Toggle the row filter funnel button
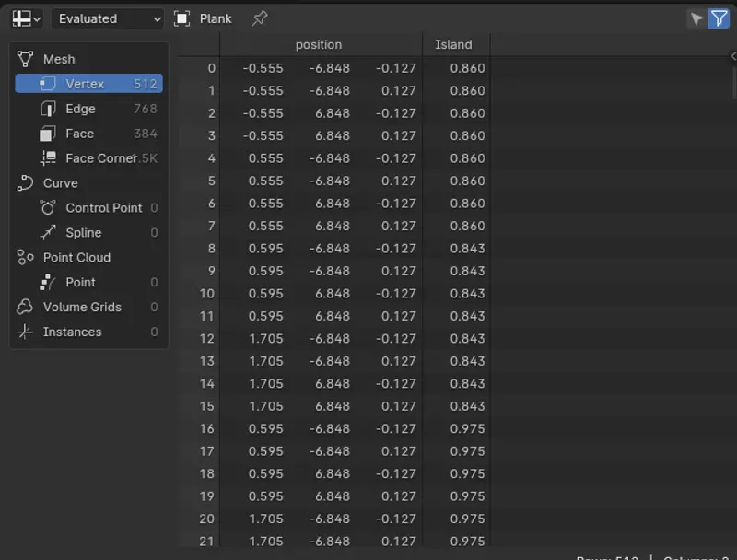 coord(718,18)
